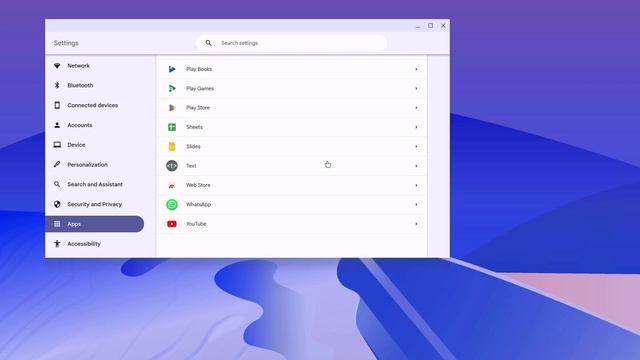Viewport: 640px width, 360px height.
Task: Open the YouTube app label
Action: 196,224
